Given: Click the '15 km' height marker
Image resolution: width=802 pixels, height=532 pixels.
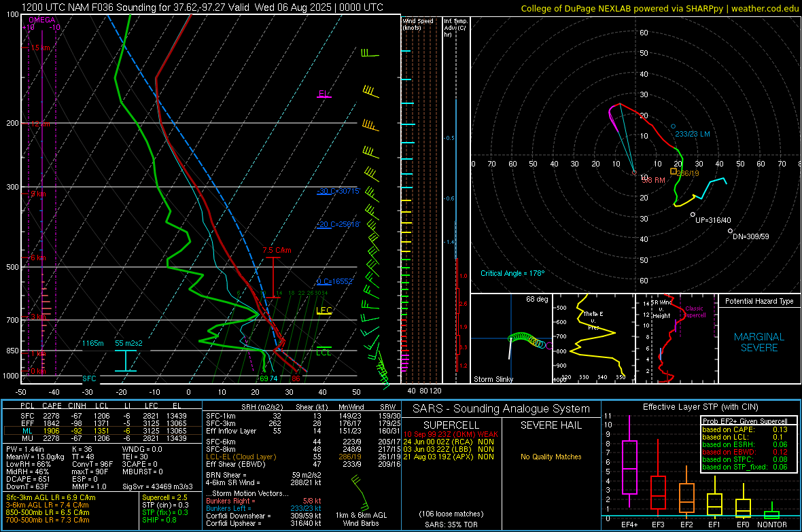Looking at the screenshot, I should click(40, 48).
